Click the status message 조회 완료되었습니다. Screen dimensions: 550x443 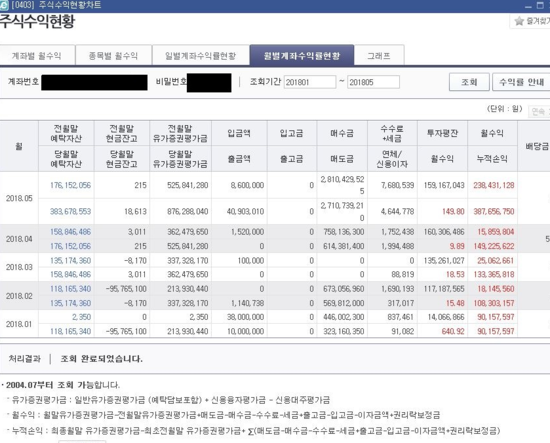click(102, 359)
